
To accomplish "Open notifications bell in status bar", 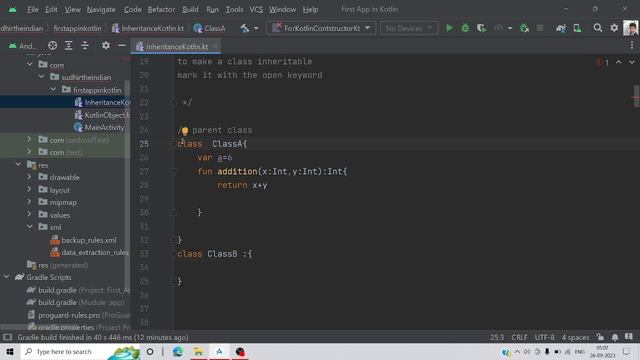I will (615, 337).
